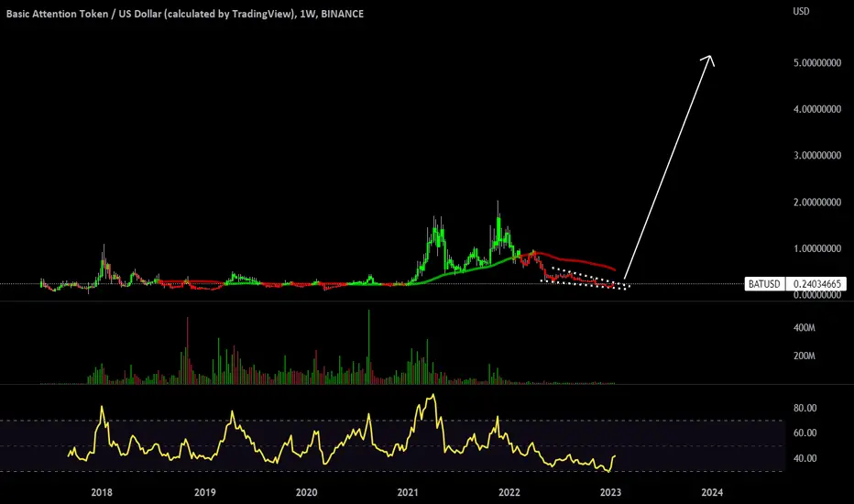Select the 4.00000000 price axis label

point(817,110)
